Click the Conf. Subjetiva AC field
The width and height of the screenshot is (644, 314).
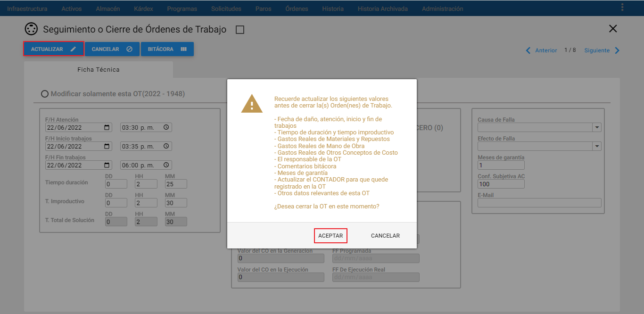coord(501,184)
